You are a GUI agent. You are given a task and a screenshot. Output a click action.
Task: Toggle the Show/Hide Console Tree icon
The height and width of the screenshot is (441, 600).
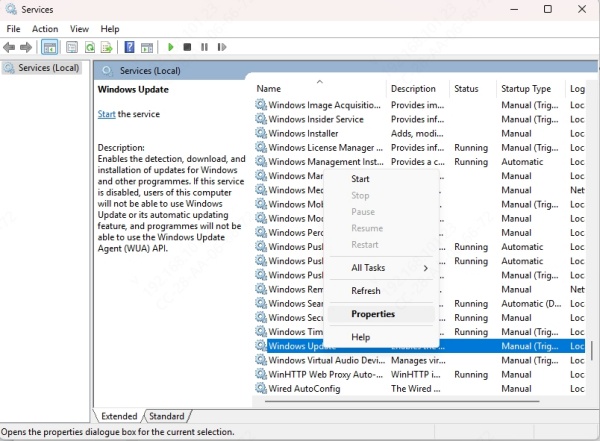pyautogui.click(x=50, y=47)
